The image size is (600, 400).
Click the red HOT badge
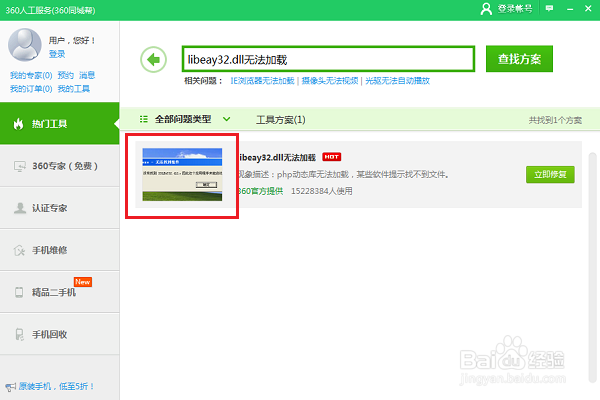tap(331, 157)
